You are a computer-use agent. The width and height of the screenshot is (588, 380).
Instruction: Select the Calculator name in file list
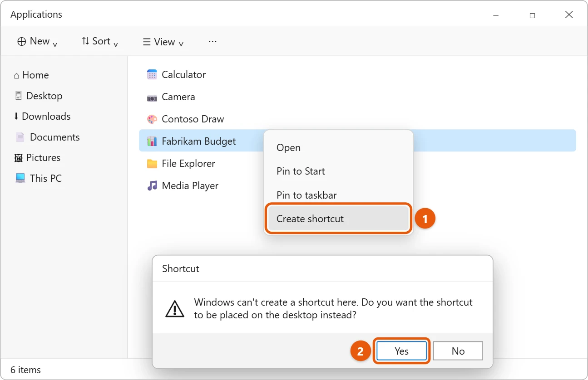click(x=184, y=75)
